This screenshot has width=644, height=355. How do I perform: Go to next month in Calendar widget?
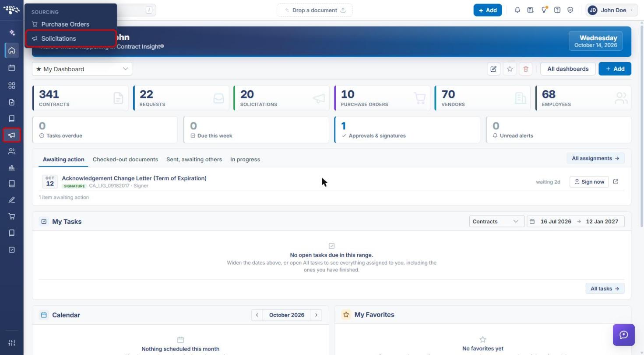point(316,315)
